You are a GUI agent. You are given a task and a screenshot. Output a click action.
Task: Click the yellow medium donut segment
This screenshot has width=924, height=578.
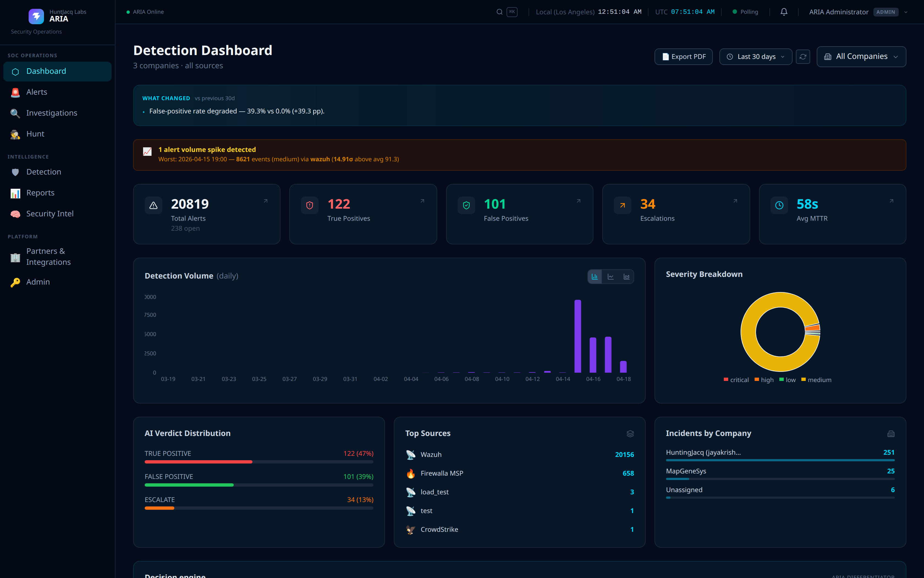click(x=748, y=332)
